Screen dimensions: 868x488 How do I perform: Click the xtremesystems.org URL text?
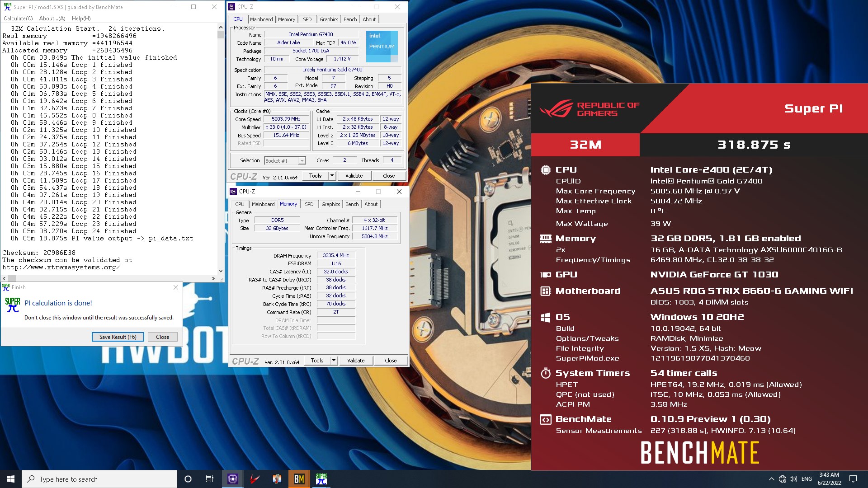[x=61, y=267]
